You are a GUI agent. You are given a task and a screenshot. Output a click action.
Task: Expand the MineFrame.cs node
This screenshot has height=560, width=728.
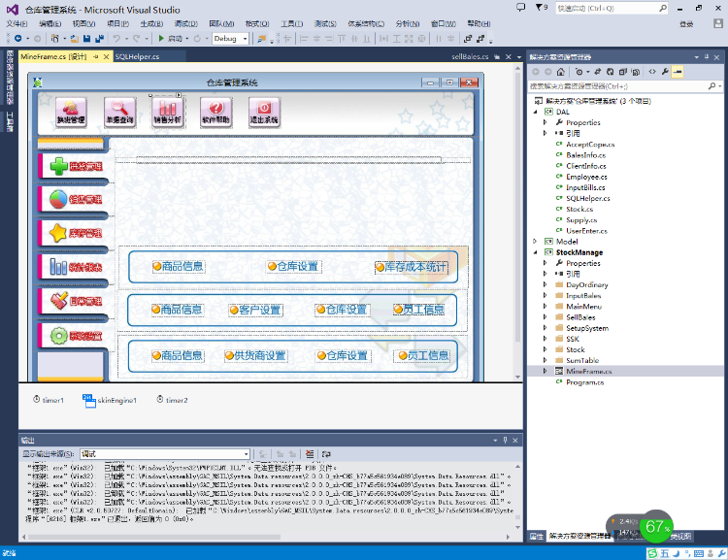pos(546,371)
